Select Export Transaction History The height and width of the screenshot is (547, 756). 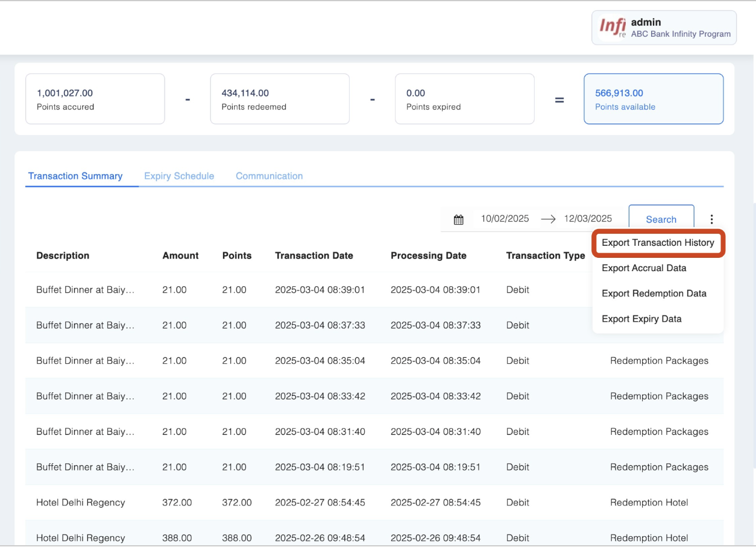(x=658, y=243)
